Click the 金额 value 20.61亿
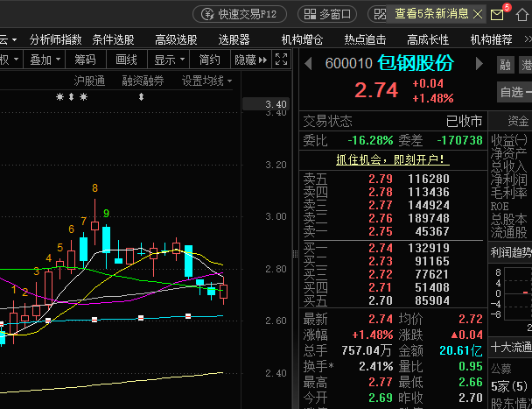This screenshot has width=532, height=409. coord(461,350)
